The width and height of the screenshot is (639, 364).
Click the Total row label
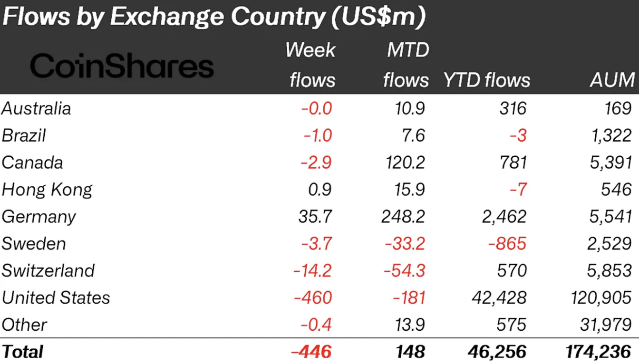click(22, 352)
